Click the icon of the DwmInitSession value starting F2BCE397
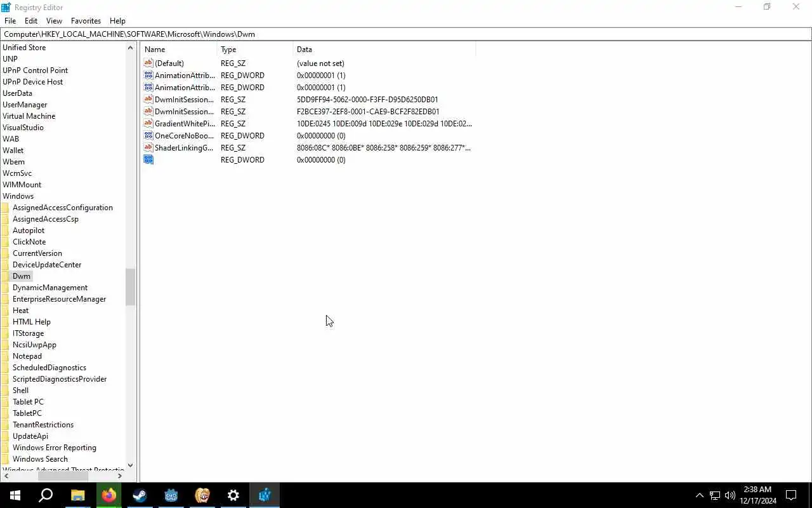 148,111
